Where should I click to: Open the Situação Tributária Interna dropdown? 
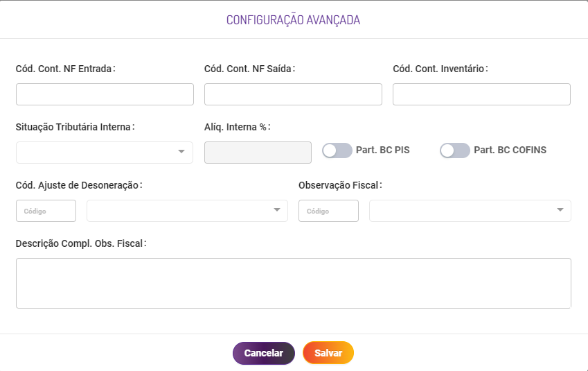pyautogui.click(x=104, y=153)
